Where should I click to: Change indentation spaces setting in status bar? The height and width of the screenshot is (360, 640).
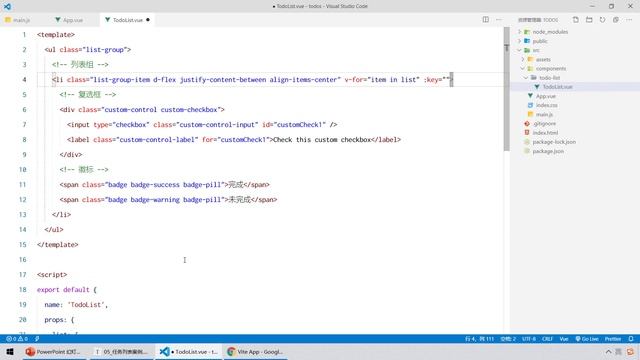(x=508, y=339)
